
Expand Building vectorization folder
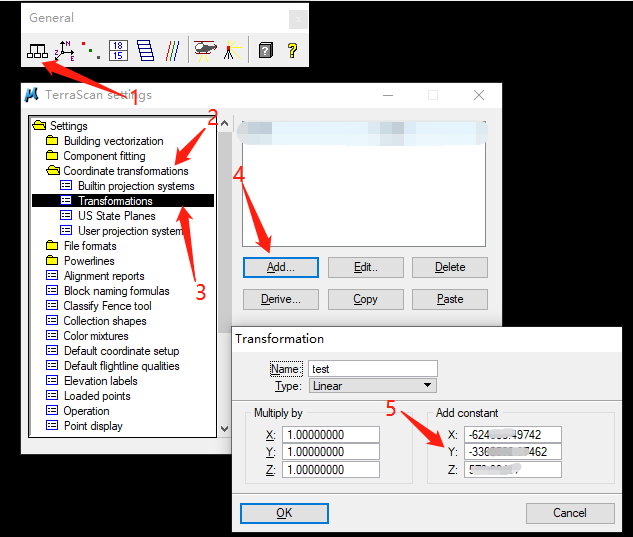[x=52, y=141]
